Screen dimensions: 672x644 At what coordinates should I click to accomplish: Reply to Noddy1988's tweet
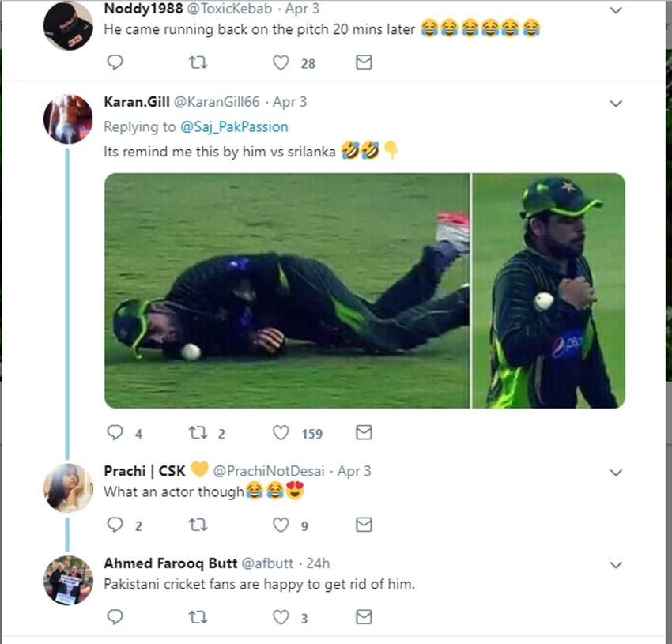(x=115, y=62)
